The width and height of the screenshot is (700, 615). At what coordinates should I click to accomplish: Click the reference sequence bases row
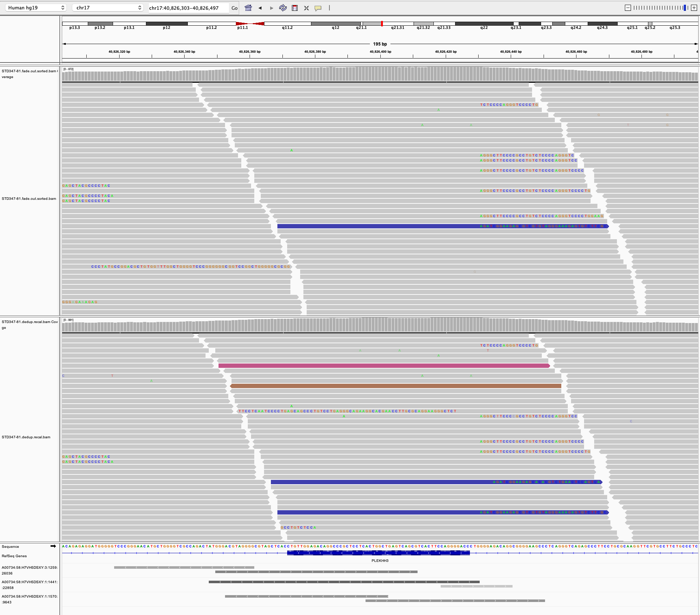[380, 546]
